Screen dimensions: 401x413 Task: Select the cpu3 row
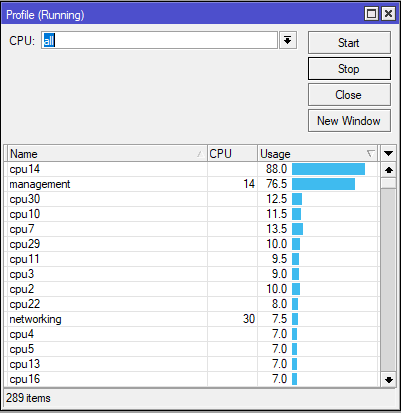[x=192, y=274]
